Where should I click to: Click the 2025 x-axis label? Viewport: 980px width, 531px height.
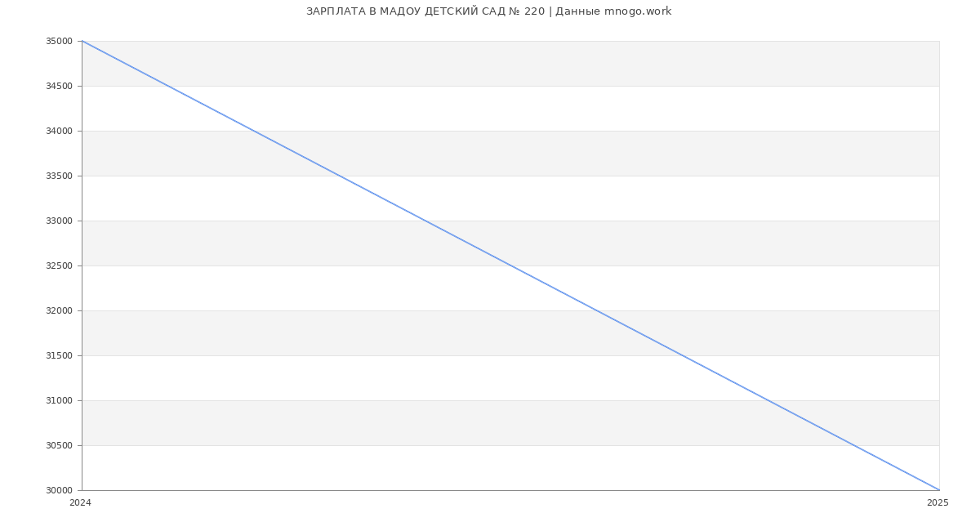(x=938, y=503)
